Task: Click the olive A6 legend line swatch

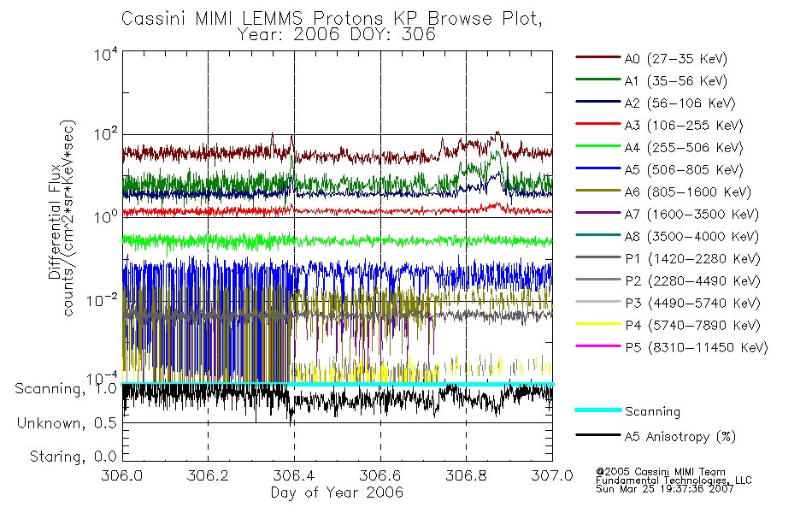Action: point(598,191)
